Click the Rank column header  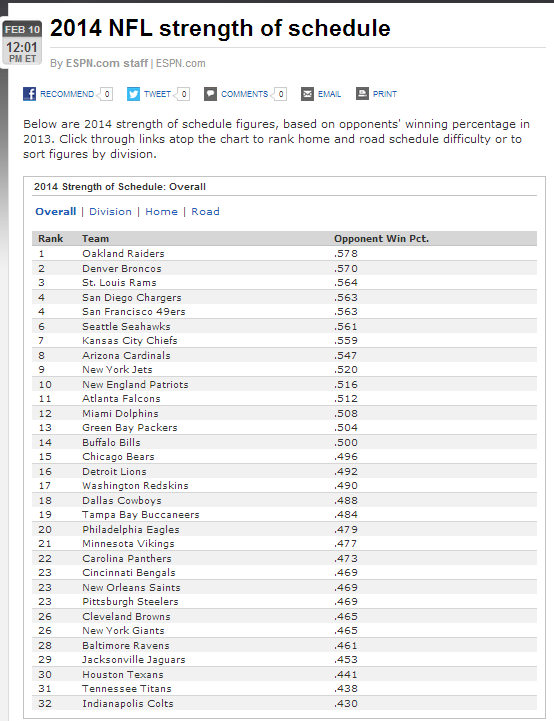point(51,239)
